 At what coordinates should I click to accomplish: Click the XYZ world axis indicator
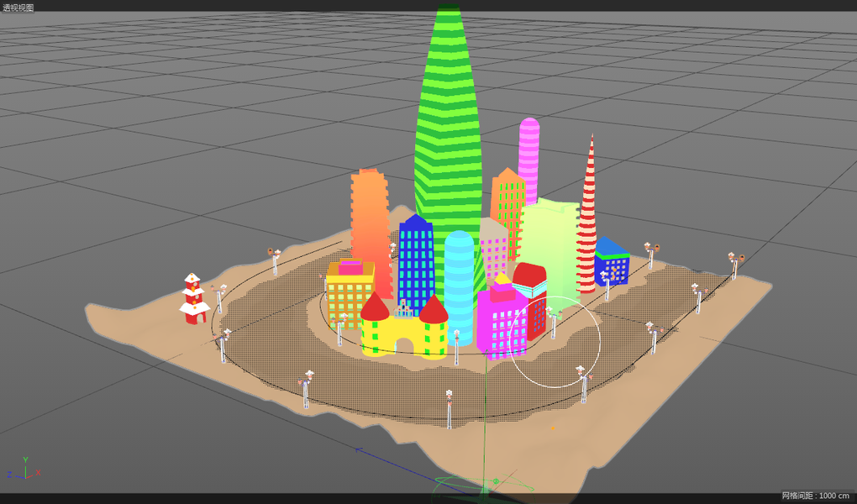[x=24, y=470]
